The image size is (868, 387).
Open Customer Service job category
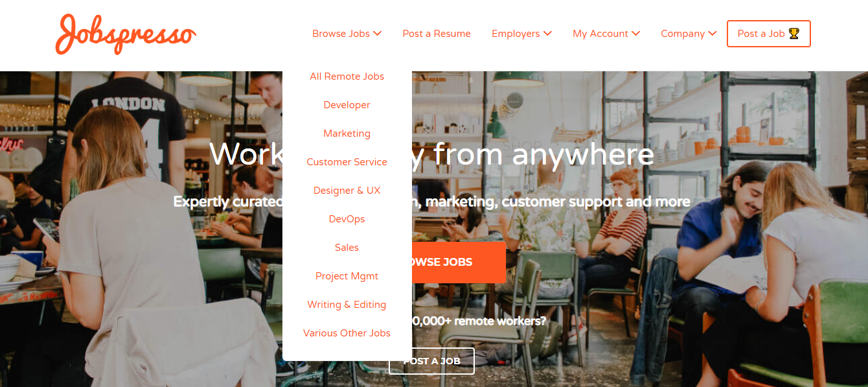(x=347, y=162)
